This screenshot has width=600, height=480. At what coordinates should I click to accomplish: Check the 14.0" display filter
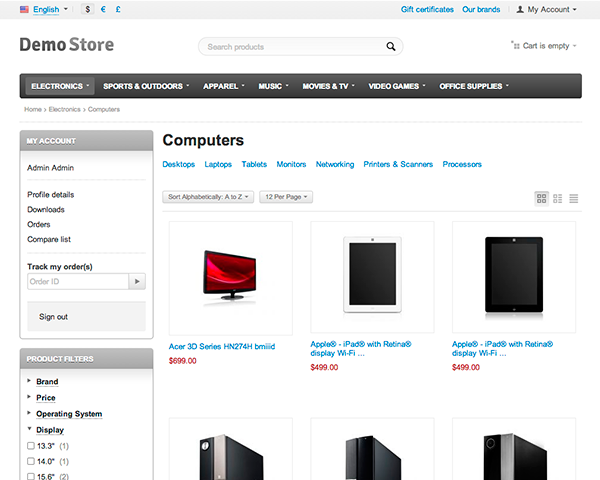coord(31,461)
